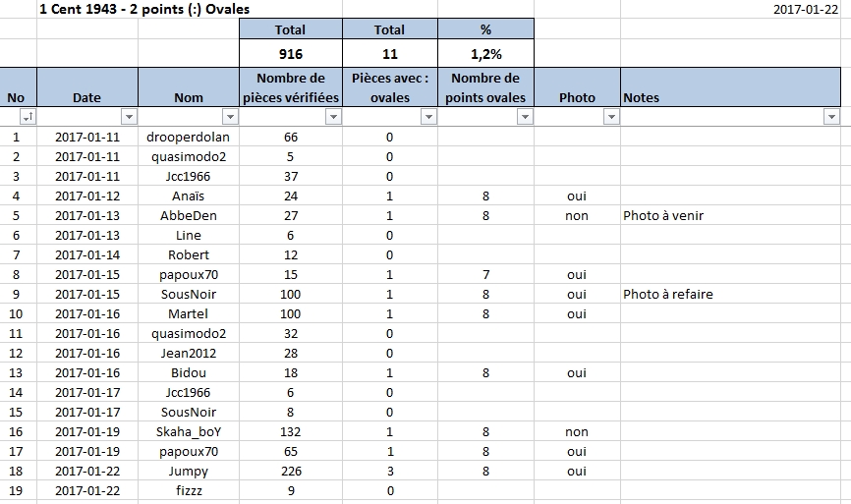Image resolution: width=851 pixels, height=504 pixels.
Task: Select the title cell '1 Cent 1943'
Action: tap(144, 9)
